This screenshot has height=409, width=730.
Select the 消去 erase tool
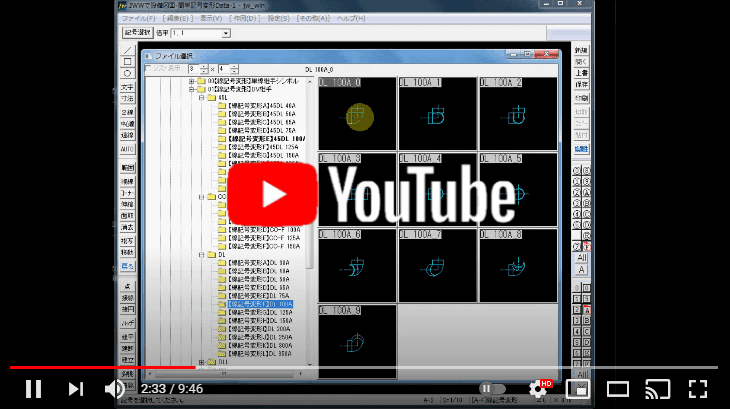point(127,227)
